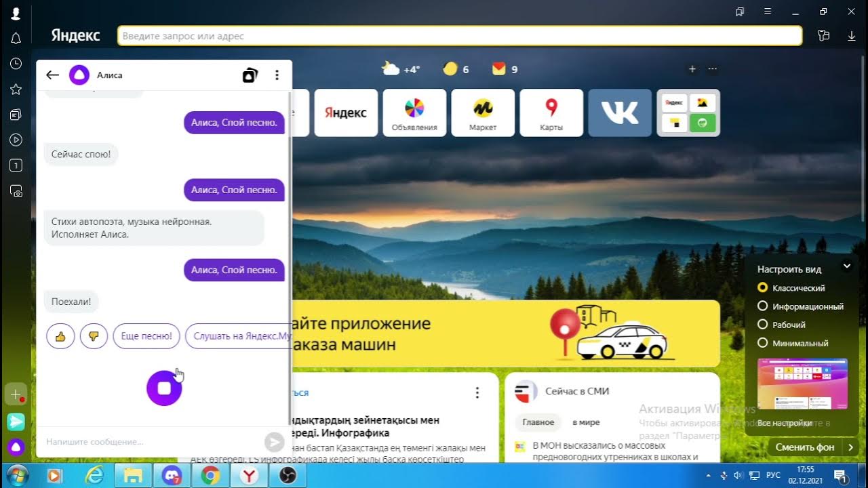This screenshot has width=868, height=488.
Task: Click "Слушать на Яндекс.Музыке" suggestion
Action: 239,335
